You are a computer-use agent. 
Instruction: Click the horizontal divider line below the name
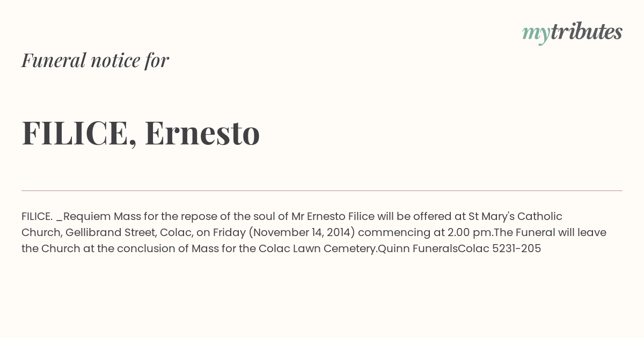point(322,190)
